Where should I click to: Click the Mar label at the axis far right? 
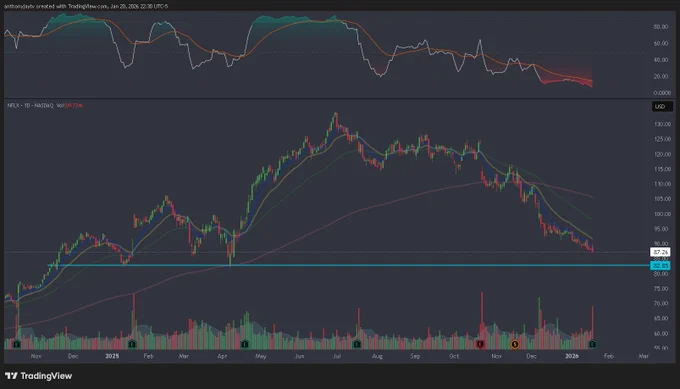[x=644, y=356]
